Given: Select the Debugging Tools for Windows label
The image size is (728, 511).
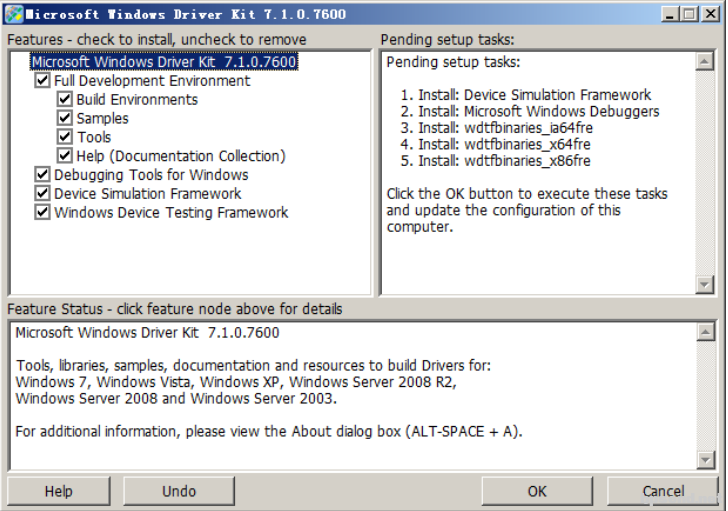Looking at the screenshot, I should pyautogui.click(x=151, y=175).
